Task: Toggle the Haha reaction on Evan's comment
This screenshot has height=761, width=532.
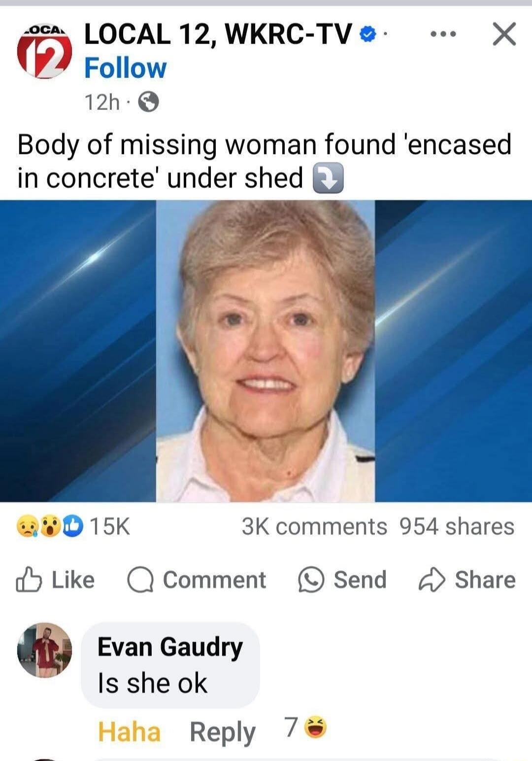Action: point(129,731)
